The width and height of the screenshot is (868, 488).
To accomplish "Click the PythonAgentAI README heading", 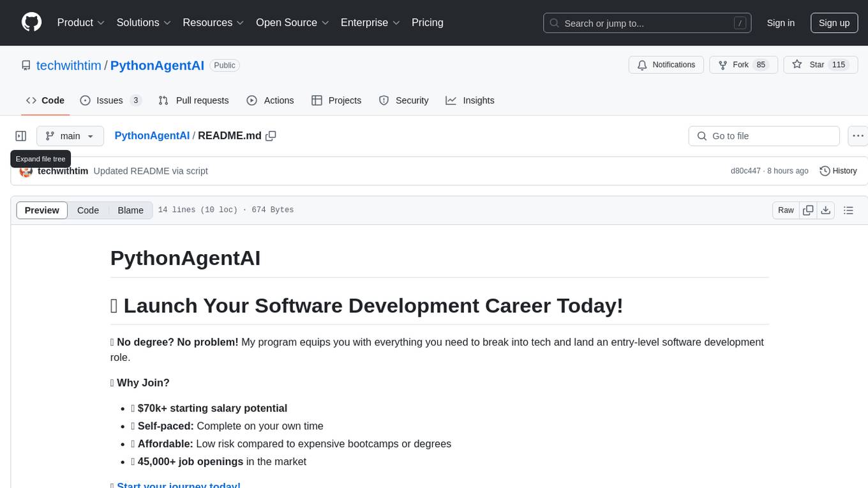I will coord(185,258).
